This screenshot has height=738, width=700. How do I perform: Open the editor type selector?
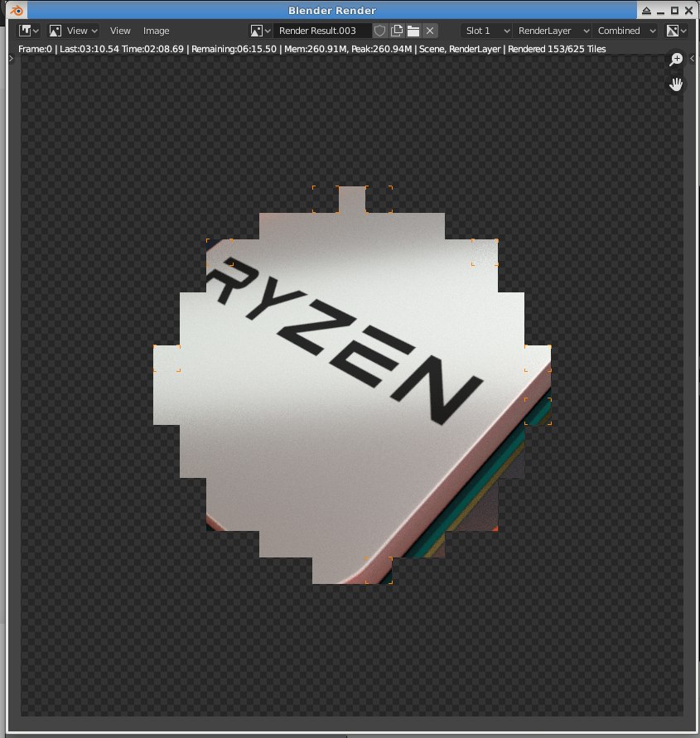click(28, 31)
